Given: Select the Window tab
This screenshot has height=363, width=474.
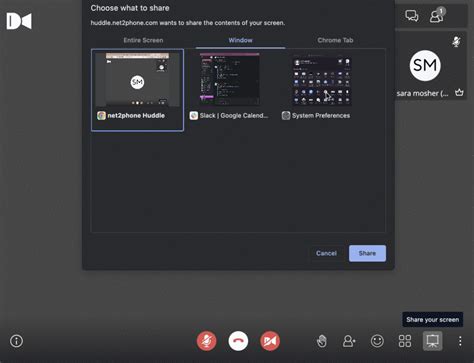Looking at the screenshot, I should point(240,40).
